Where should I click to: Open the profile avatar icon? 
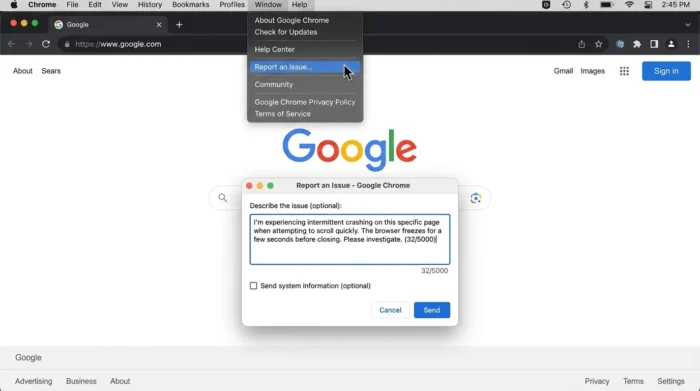671,44
